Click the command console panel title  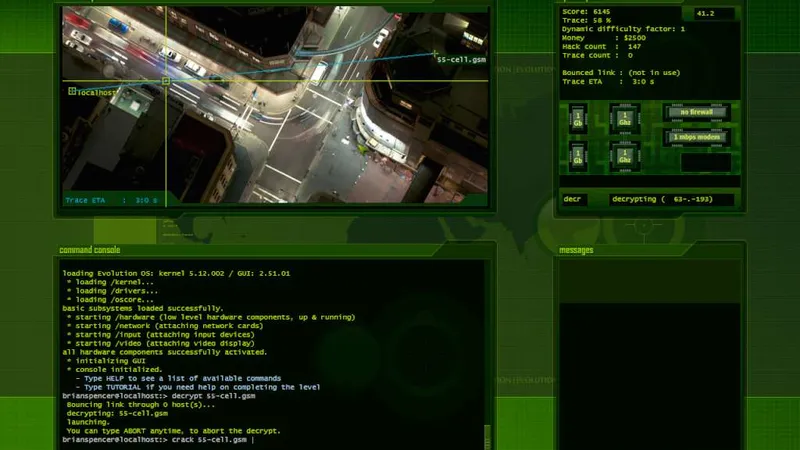tap(90, 250)
